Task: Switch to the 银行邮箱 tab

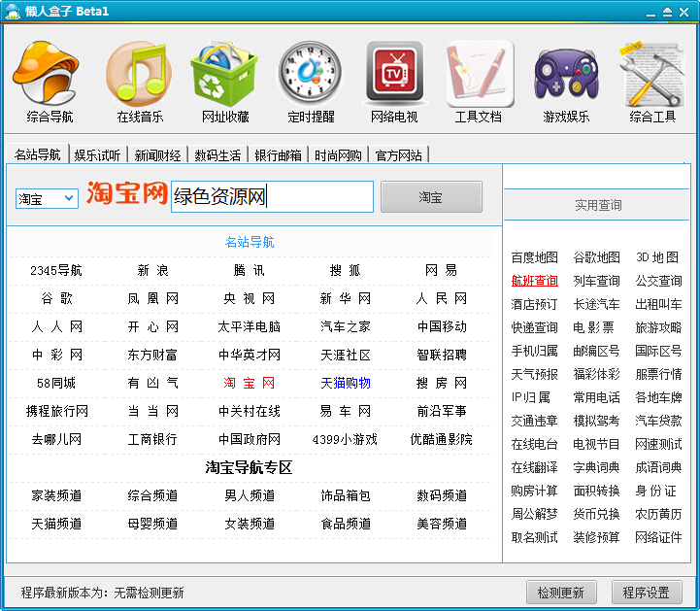Action: [278, 155]
